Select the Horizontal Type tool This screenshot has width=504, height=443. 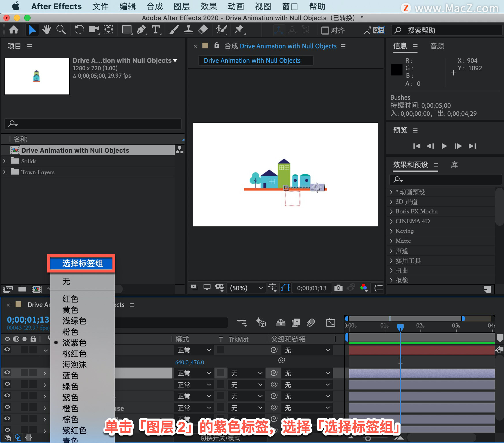point(156,30)
